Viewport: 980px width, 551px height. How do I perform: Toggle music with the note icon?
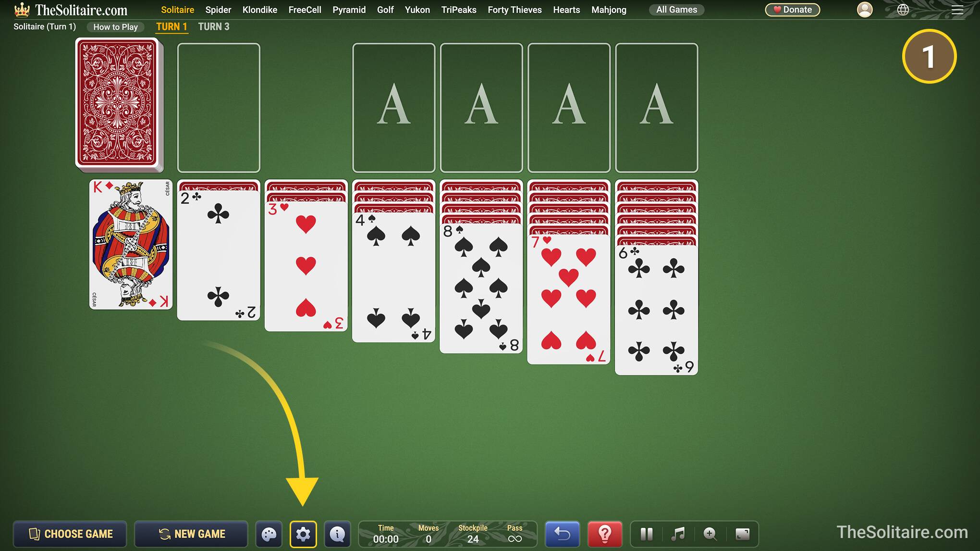pos(678,534)
